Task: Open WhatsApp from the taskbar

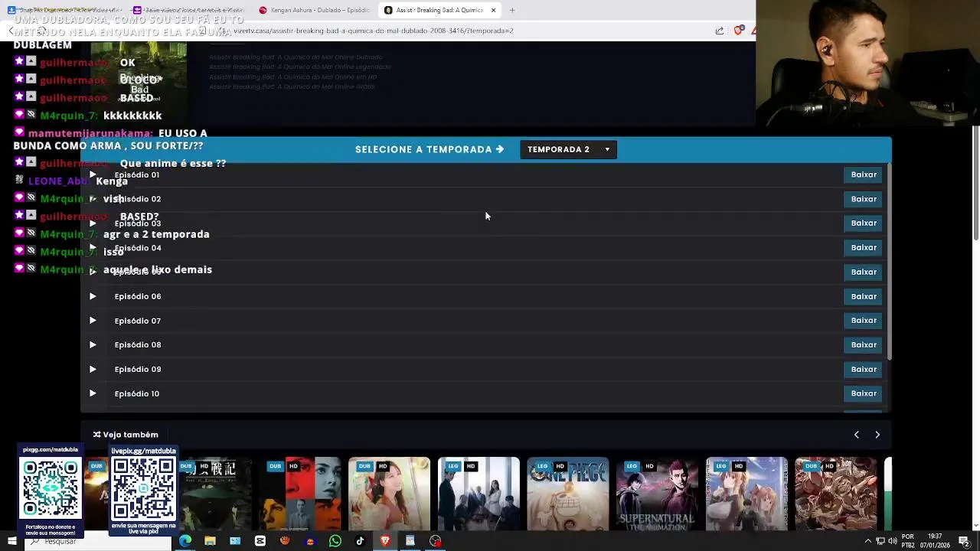Action: coord(335,541)
